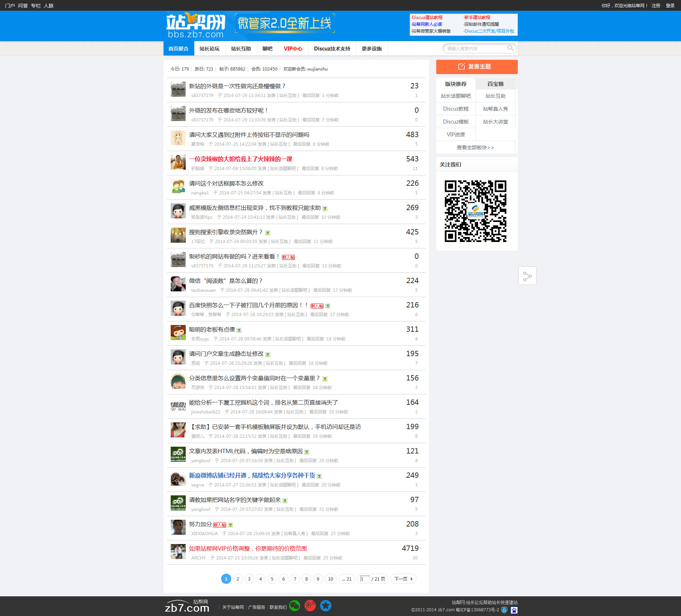The image size is (681, 616).
Task: Click the blue star QQ-zone icon in footer
Action: pyautogui.click(x=326, y=606)
